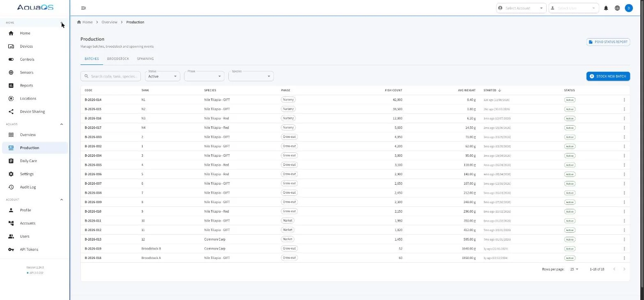Sort by the Avg Weight column header
Viewport: 644px width, 300px height.
467,90
